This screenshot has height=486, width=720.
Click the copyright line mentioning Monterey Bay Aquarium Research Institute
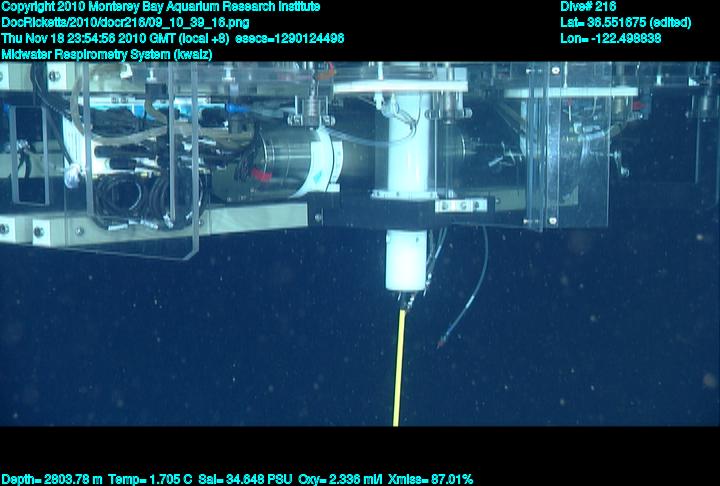click(161, 7)
